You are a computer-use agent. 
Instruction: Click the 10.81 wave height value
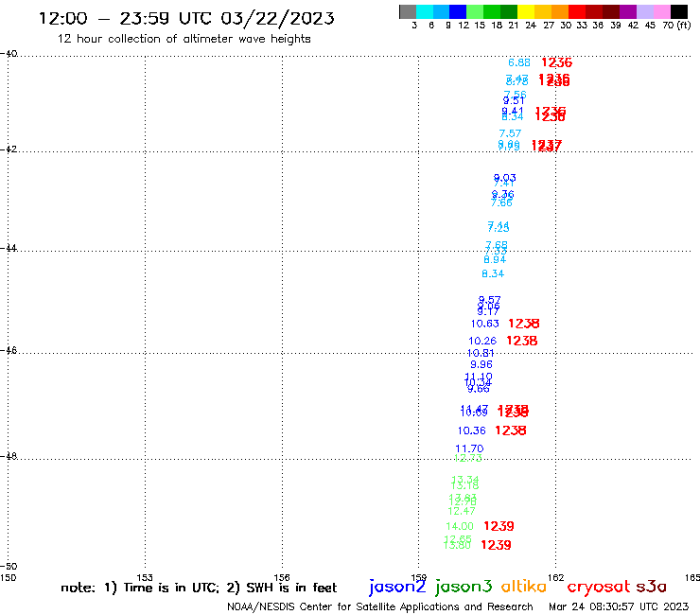tap(481, 353)
